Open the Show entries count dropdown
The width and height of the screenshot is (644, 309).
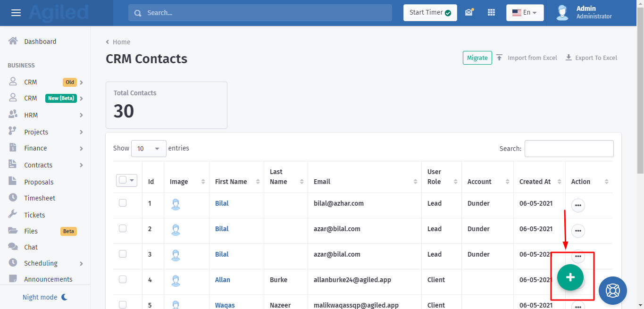[149, 149]
